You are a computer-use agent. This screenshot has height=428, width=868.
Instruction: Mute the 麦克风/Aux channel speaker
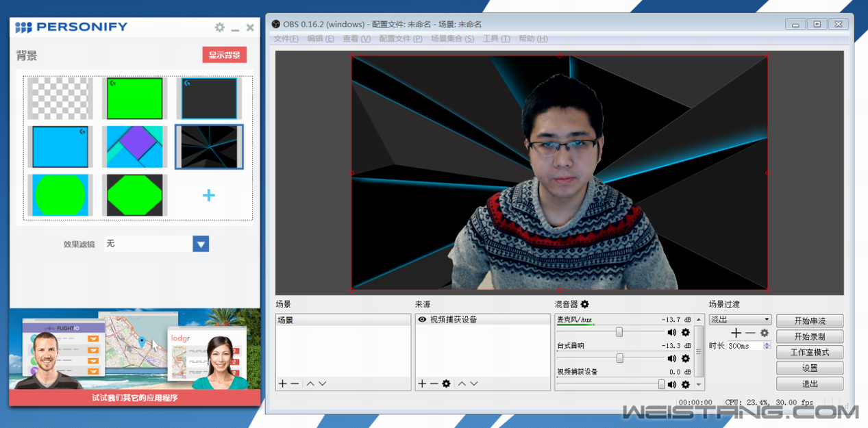point(672,332)
